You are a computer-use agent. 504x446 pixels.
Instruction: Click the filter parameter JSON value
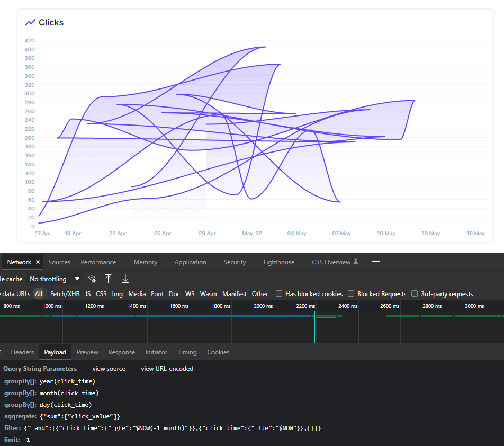coord(172,428)
